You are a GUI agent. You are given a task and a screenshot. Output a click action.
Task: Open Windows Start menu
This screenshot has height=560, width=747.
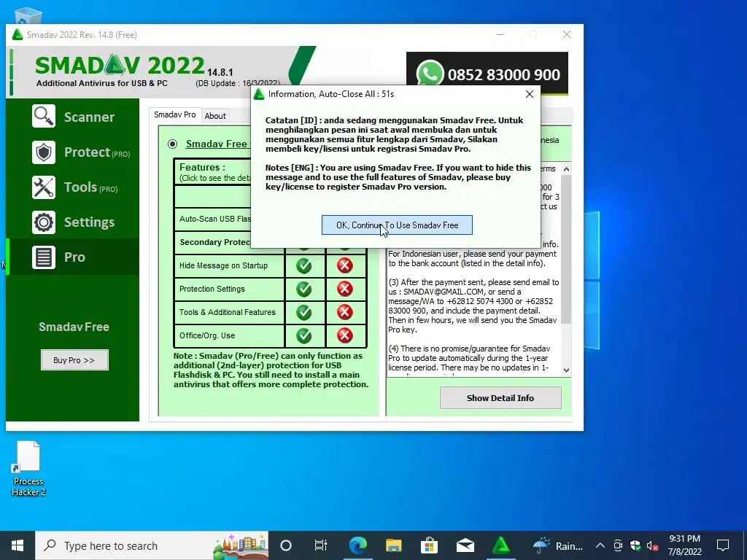pyautogui.click(x=18, y=545)
